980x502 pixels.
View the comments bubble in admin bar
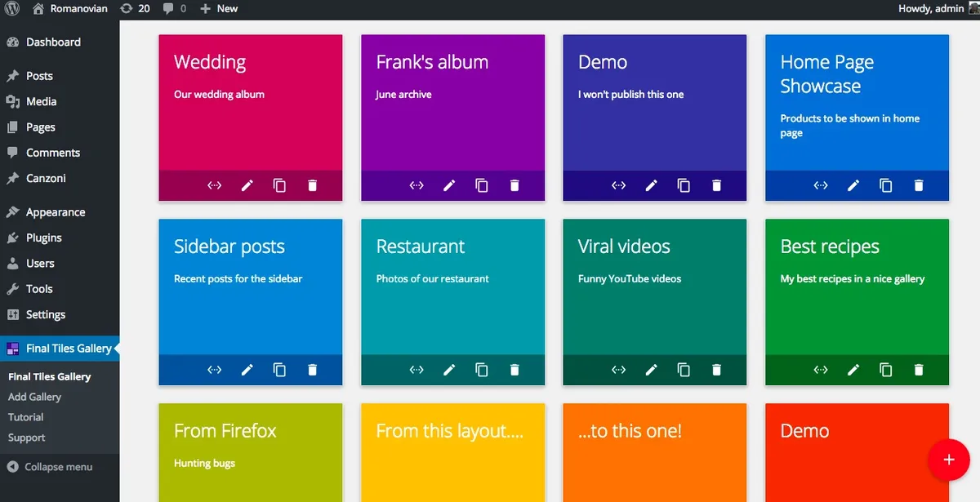[174, 8]
